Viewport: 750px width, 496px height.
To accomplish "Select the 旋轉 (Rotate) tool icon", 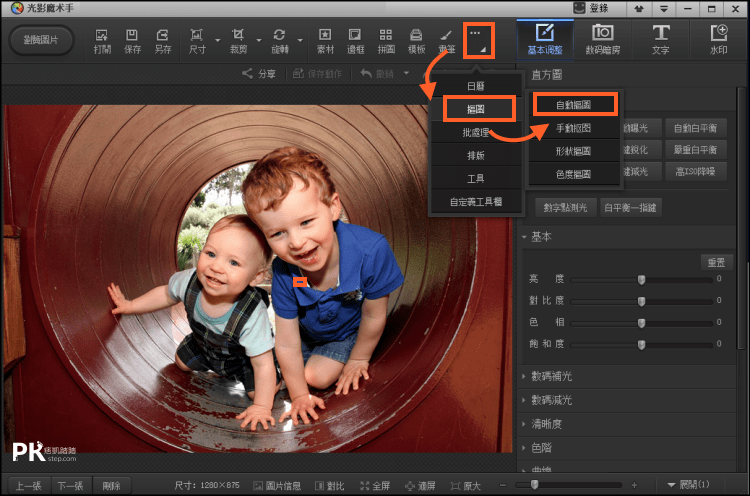I will 279,35.
